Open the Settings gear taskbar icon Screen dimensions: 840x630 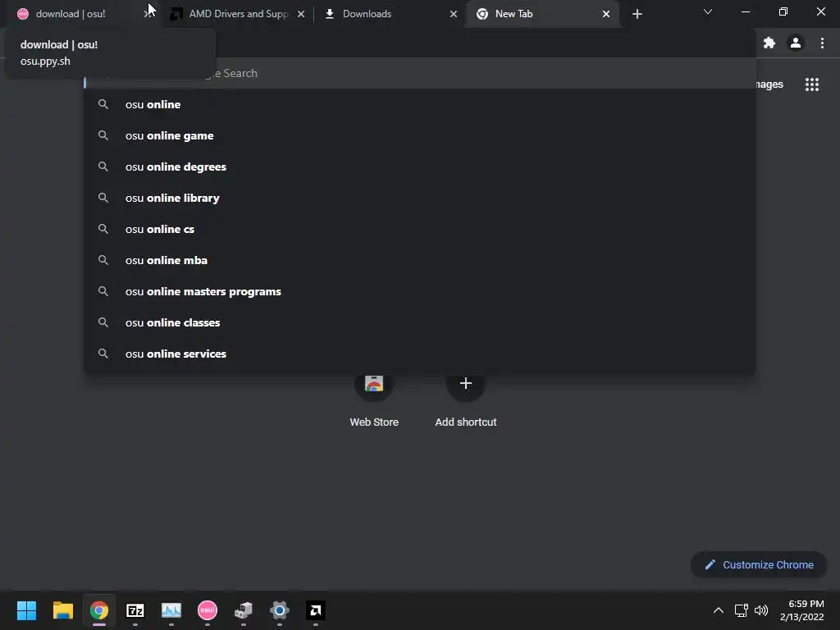tap(280, 610)
